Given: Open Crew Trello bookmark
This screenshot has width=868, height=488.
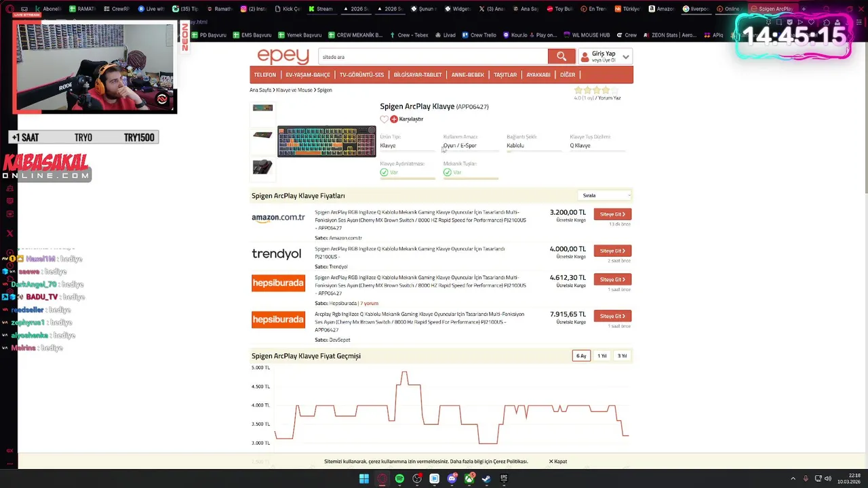Looking at the screenshot, I should click(x=479, y=35).
